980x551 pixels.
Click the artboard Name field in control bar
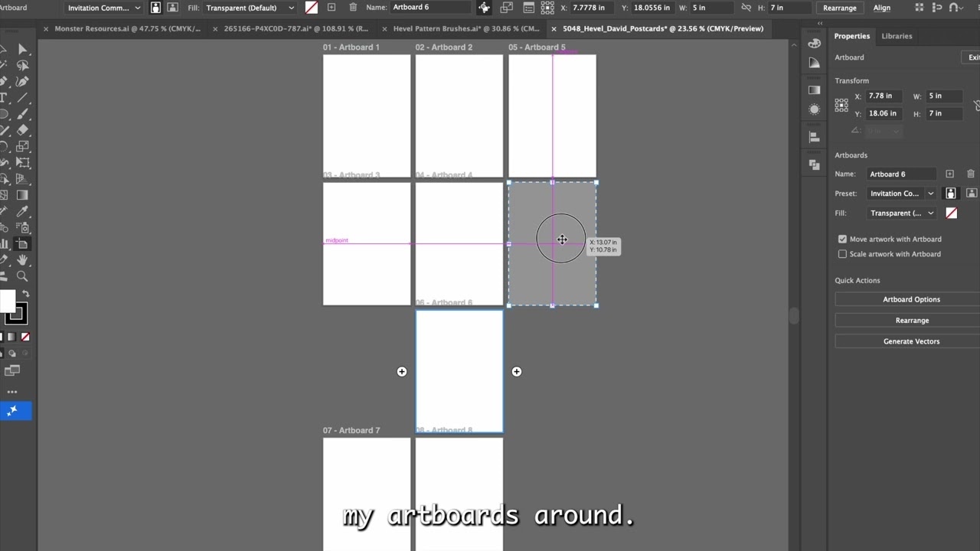(x=429, y=8)
